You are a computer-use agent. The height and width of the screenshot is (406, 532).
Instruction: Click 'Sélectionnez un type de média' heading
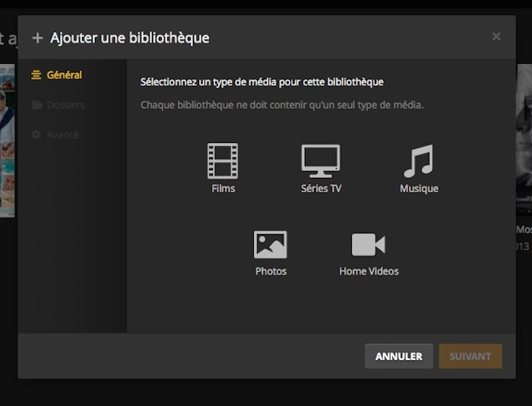(x=262, y=82)
